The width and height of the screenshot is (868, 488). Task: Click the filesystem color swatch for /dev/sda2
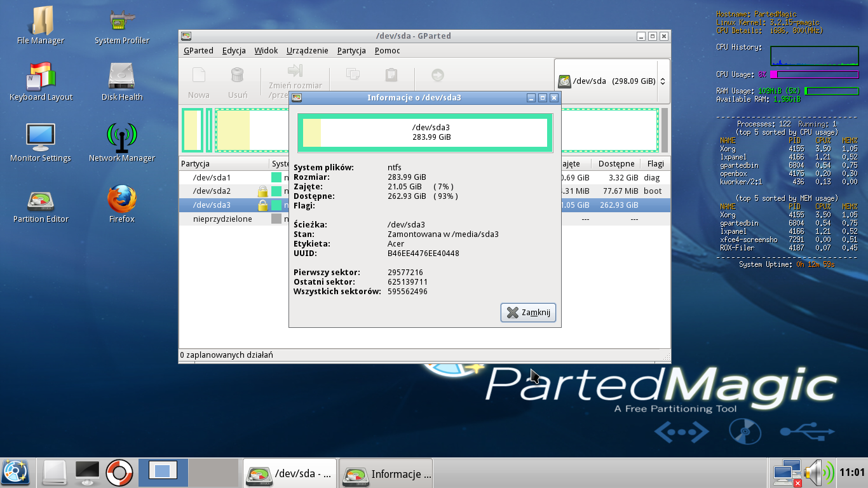(x=276, y=191)
